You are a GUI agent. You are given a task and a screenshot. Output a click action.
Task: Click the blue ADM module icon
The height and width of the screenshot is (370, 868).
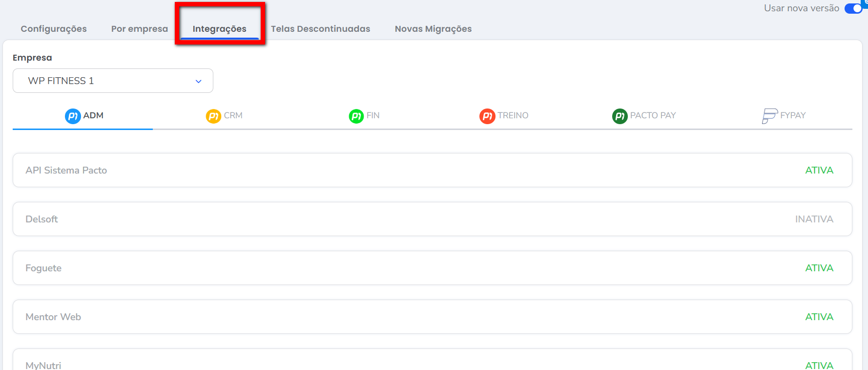pyautogui.click(x=73, y=116)
